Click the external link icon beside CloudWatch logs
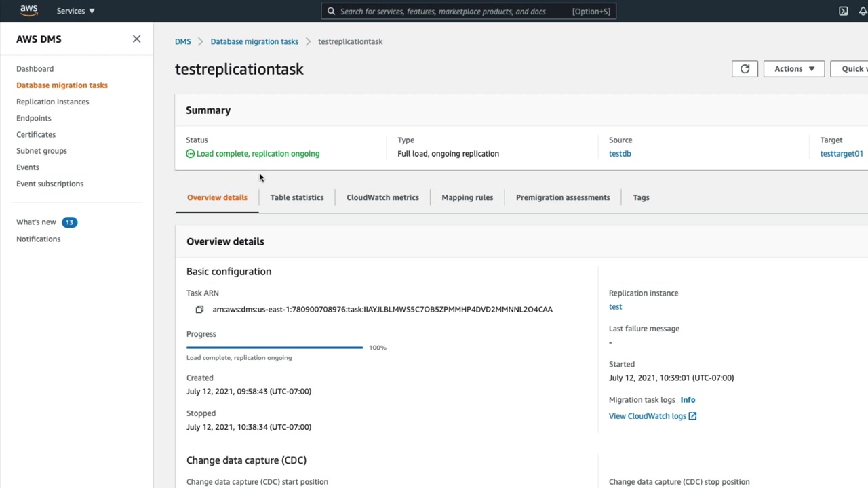 (x=692, y=416)
